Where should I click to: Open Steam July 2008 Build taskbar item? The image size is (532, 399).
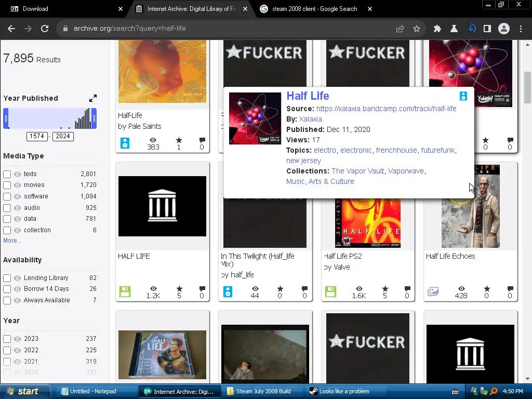click(x=263, y=391)
